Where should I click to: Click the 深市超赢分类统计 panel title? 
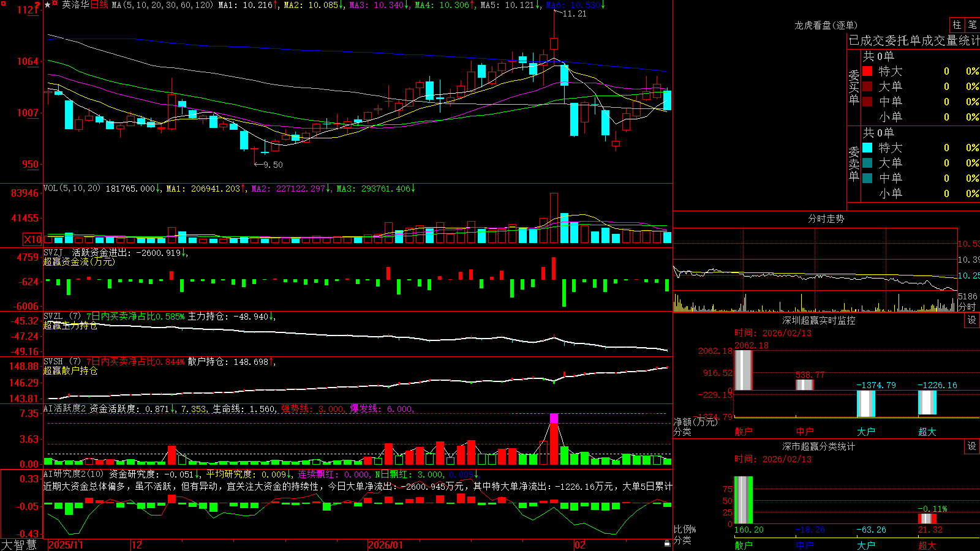[x=819, y=446]
